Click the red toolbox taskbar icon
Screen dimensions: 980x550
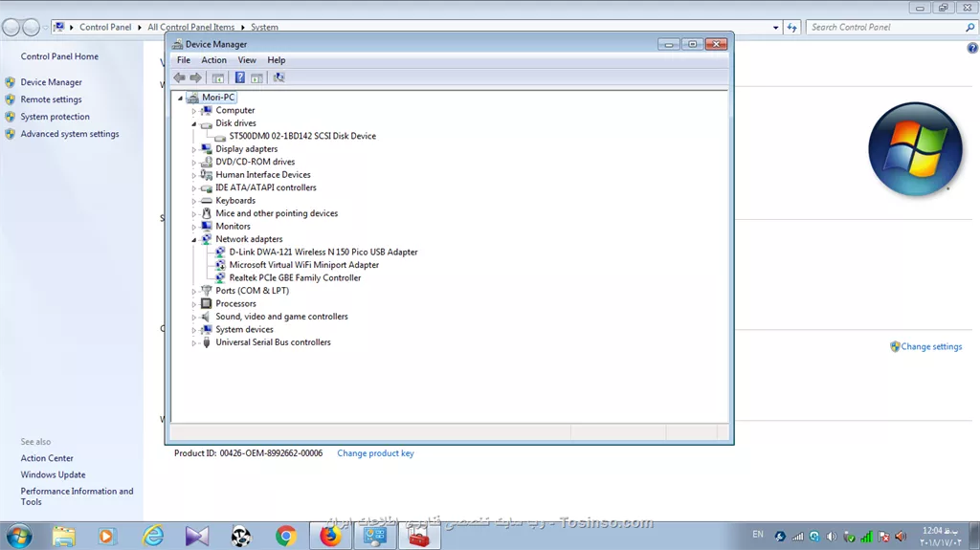(x=419, y=537)
